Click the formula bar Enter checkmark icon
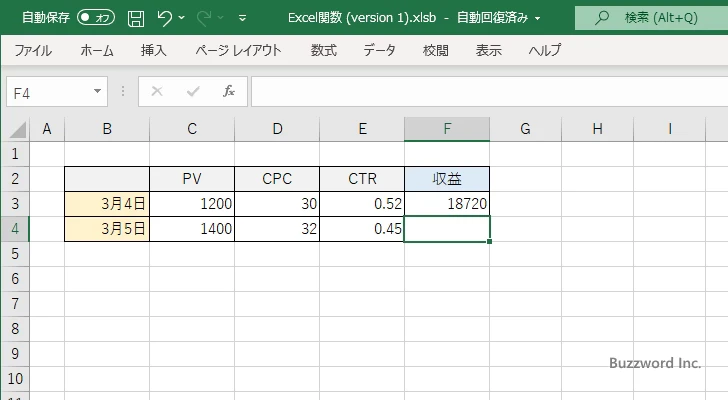Viewport: 728px width, 400px height. click(193, 91)
